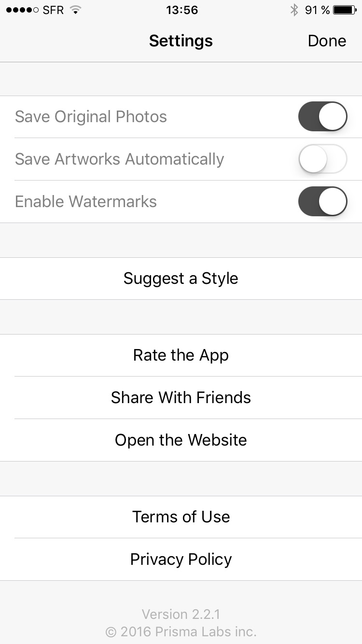Viewport: 362px width, 644px height.
Task: Tap the Wi-Fi status icon
Action: coord(75,10)
